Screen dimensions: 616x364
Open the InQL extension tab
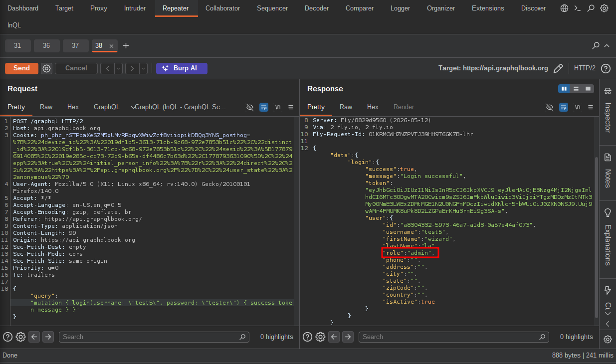click(x=14, y=25)
